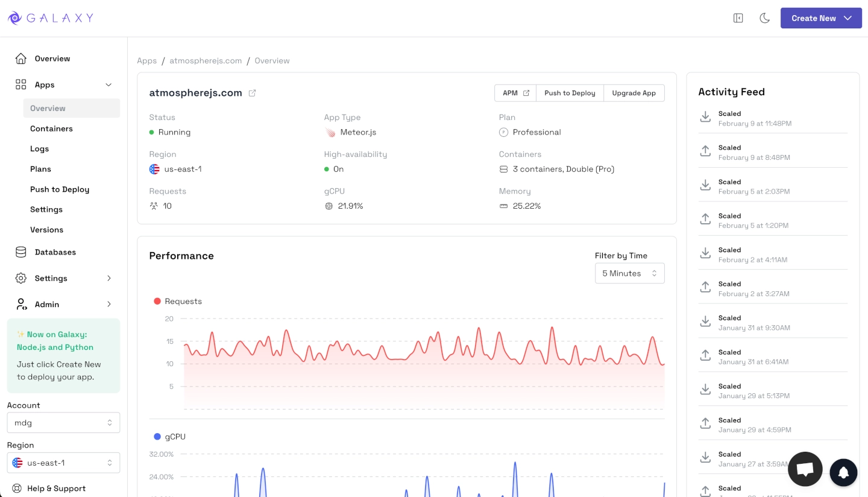Viewport: 868px width, 497px height.
Task: Open the Filter by Time dropdown
Action: tap(629, 273)
